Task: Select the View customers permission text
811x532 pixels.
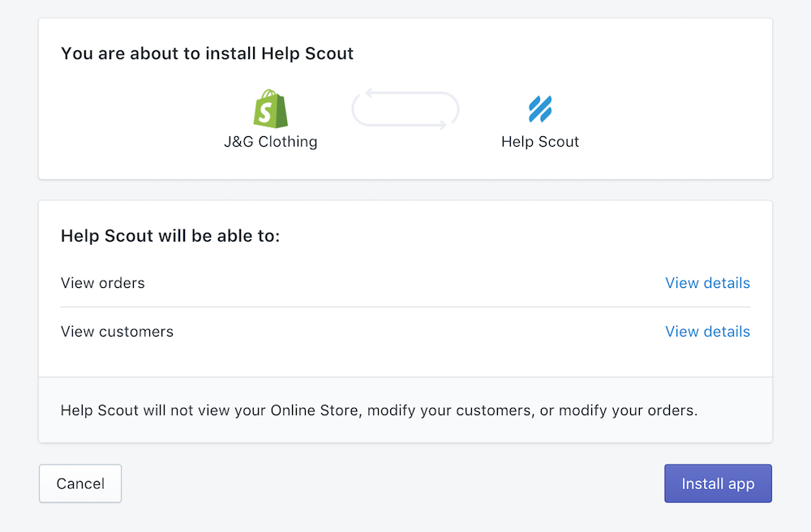Action: (x=117, y=332)
